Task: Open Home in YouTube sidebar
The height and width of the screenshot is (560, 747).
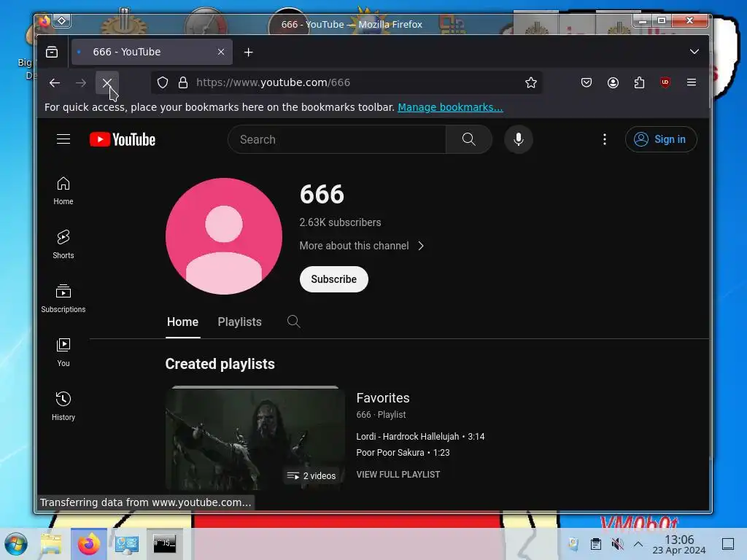Action: point(63,191)
